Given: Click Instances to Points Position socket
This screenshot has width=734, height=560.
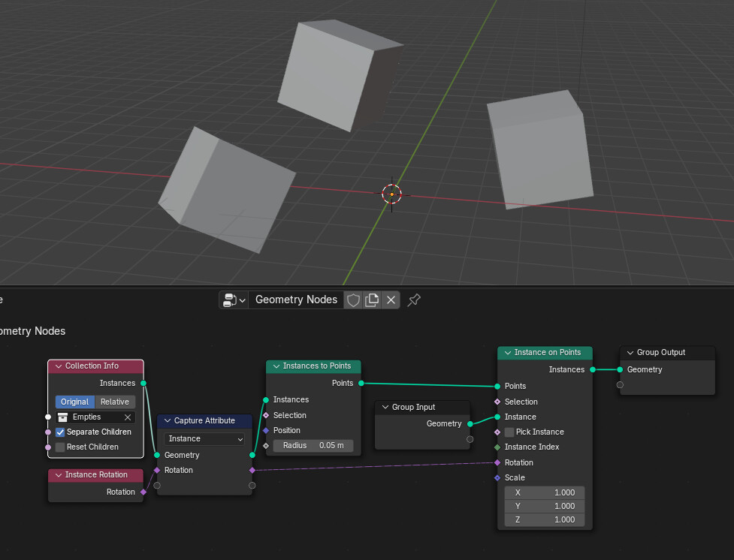Looking at the screenshot, I should pyautogui.click(x=266, y=430).
